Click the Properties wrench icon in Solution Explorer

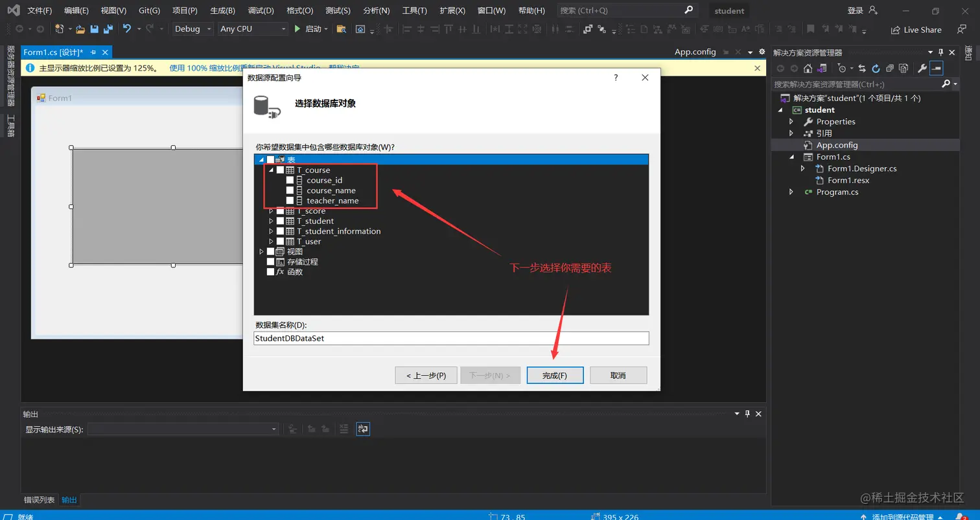coord(922,68)
